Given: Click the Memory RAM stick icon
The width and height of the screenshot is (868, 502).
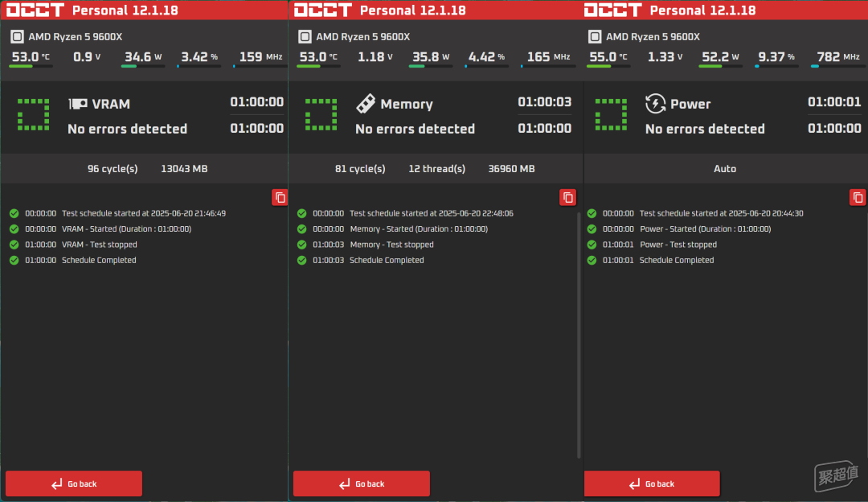Looking at the screenshot, I should click(366, 103).
